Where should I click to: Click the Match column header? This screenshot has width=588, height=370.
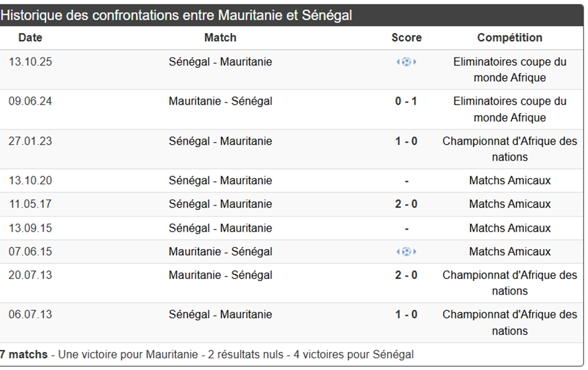click(220, 37)
